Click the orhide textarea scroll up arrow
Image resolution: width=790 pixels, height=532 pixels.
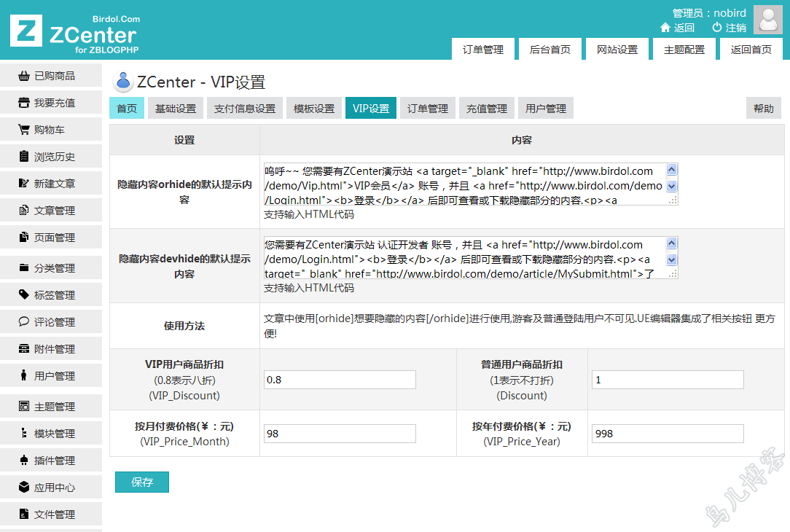coord(672,170)
